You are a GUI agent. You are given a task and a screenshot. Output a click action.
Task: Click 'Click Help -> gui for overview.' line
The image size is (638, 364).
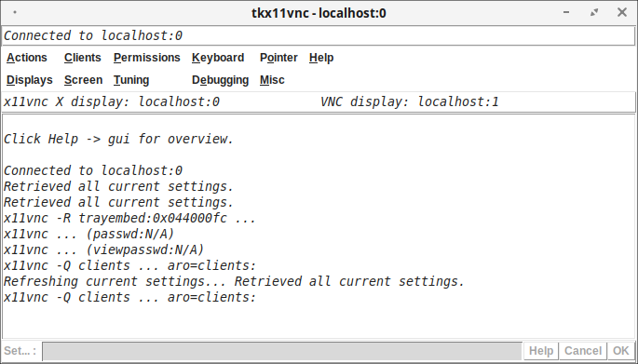119,139
